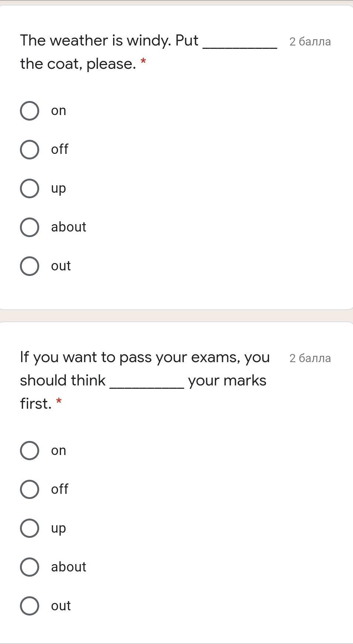The height and width of the screenshot is (644, 353).
Task: Pick 'up' for the exams question
Action: [30, 528]
